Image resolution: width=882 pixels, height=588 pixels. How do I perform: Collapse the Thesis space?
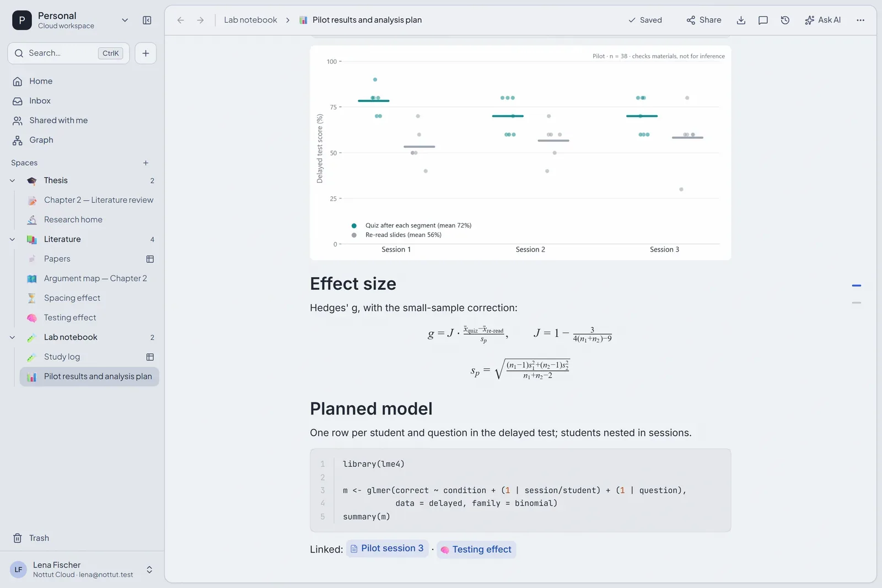(13, 181)
